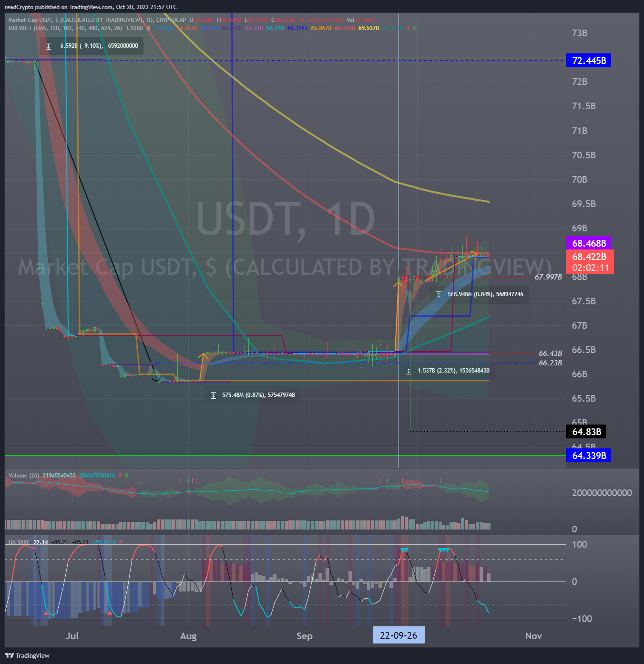This screenshot has width=644, height=664.
Task: Click the 71.5B price axis label
Action: point(584,106)
